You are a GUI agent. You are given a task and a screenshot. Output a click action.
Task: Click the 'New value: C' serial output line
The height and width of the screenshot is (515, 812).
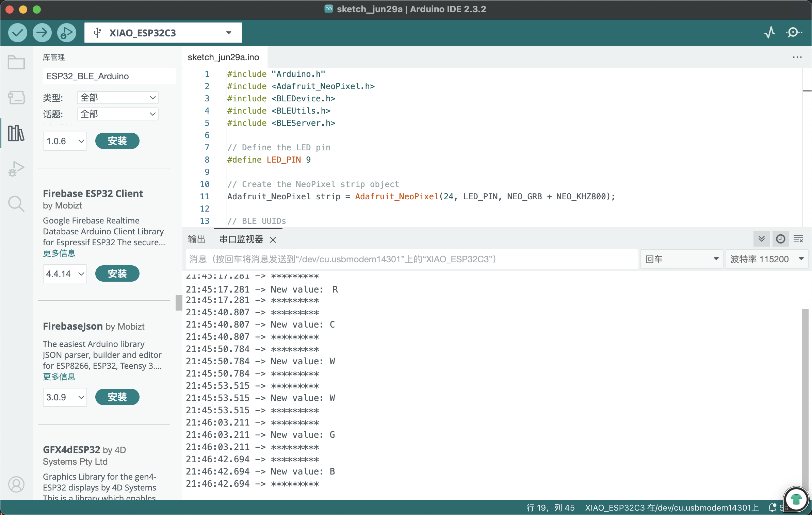coord(260,325)
